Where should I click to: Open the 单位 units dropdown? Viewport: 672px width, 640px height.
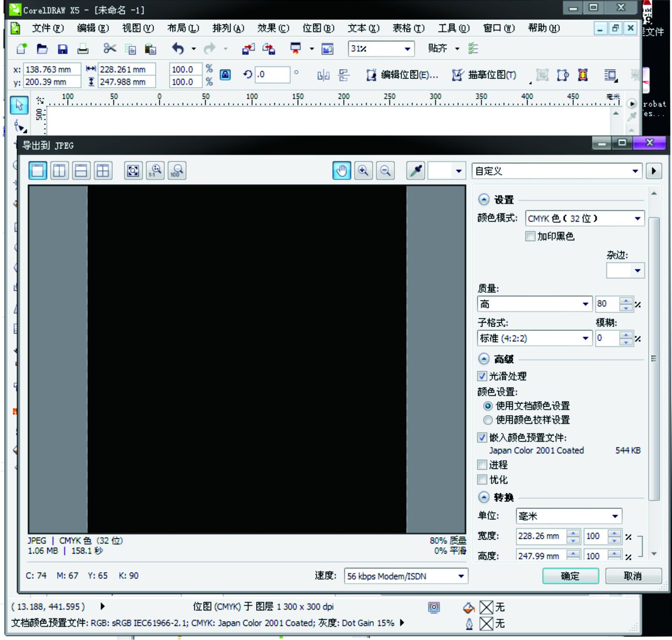point(569,516)
